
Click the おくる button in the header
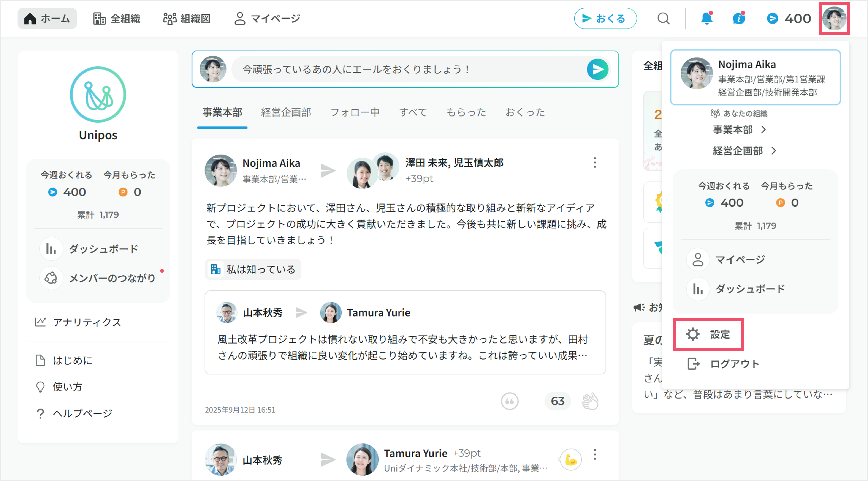click(605, 19)
